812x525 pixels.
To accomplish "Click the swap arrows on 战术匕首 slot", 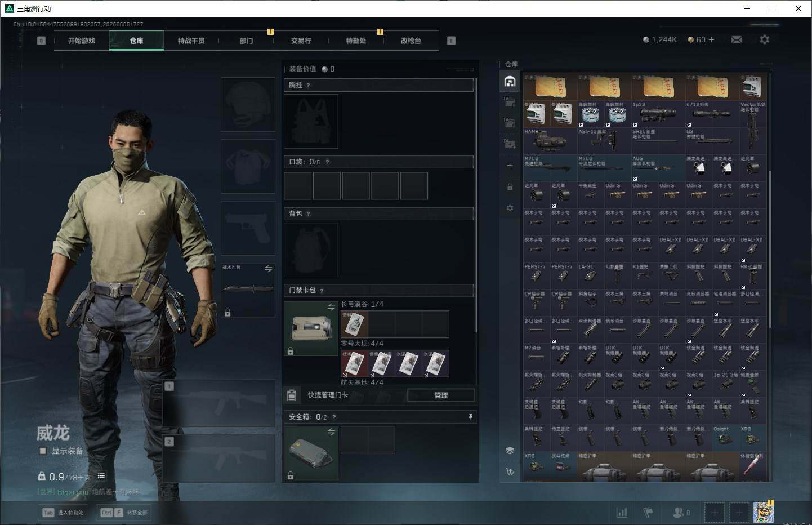I will coord(269,269).
